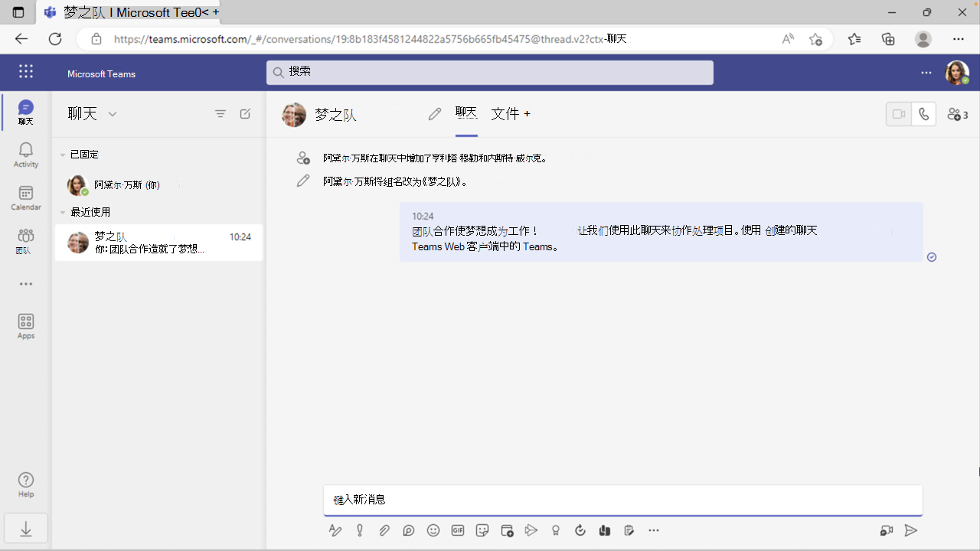
Task: Open Settings and more ellipsis in header
Action: 926,73
